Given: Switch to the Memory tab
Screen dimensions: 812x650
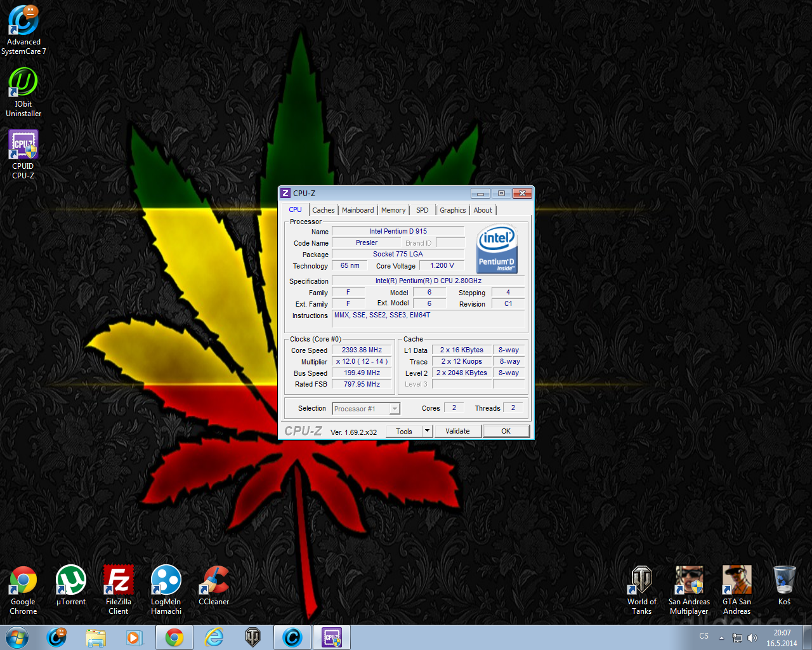Looking at the screenshot, I should (x=393, y=210).
